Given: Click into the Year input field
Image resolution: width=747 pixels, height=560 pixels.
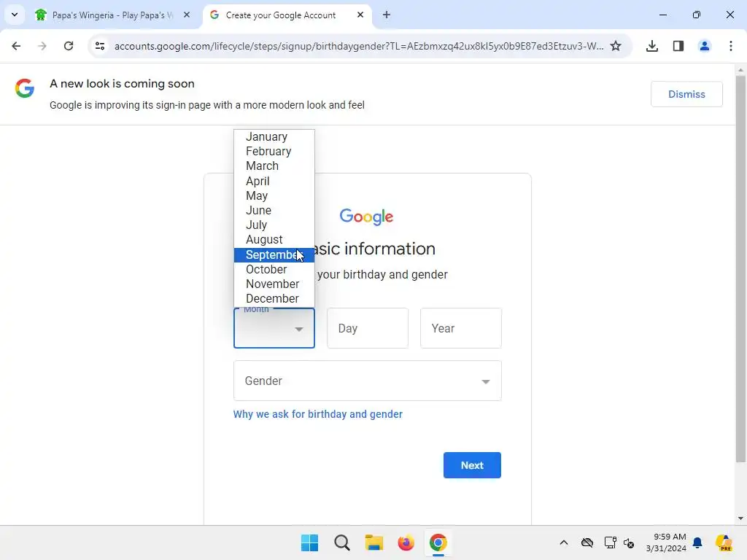Looking at the screenshot, I should (461, 328).
